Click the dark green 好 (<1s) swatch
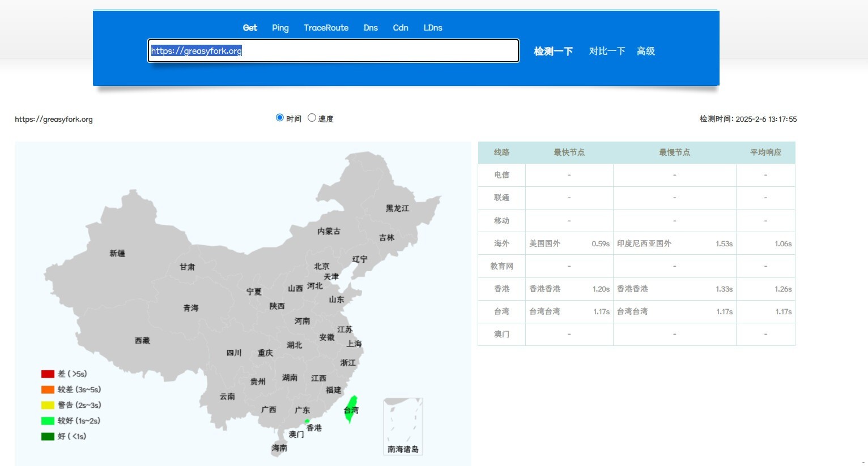This screenshot has width=868, height=466. coord(48,437)
